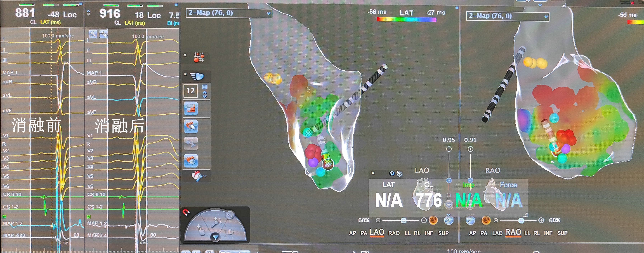The width and height of the screenshot is (644, 253).
Task: Toggle the orange texture sphere in left view
Action: pos(433,220)
